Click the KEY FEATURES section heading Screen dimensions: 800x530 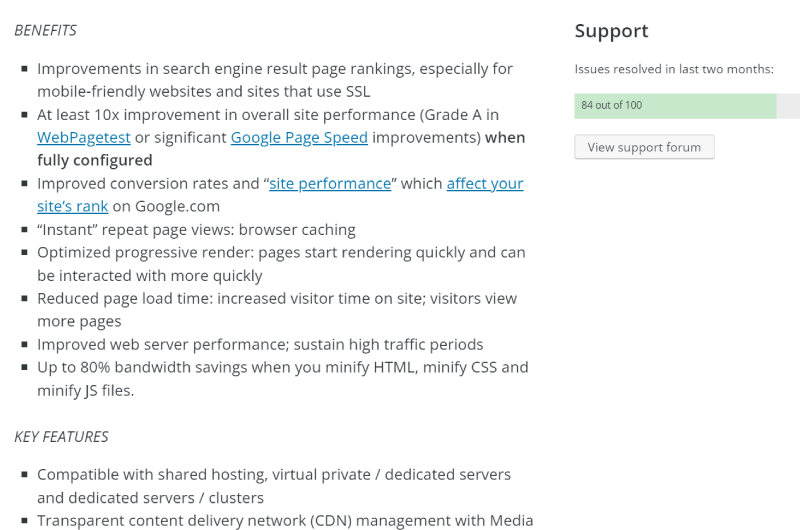point(61,437)
